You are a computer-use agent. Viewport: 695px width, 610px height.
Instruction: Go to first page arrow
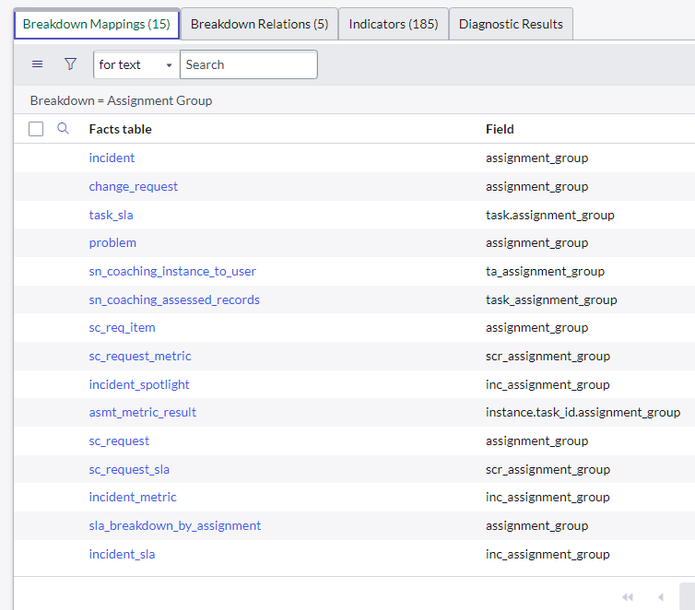(628, 597)
